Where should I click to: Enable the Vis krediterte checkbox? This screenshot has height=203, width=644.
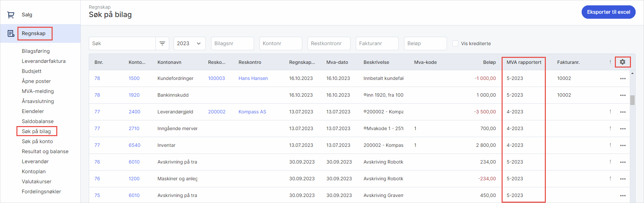click(455, 43)
